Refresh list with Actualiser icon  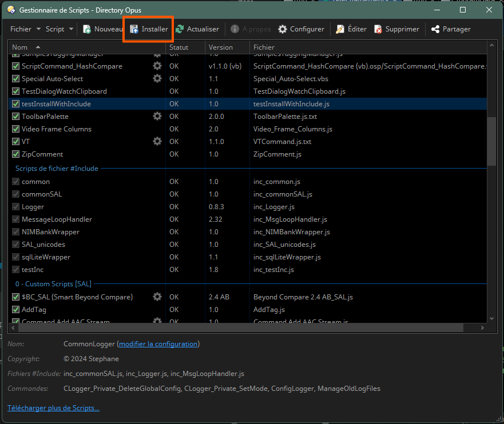pos(180,29)
